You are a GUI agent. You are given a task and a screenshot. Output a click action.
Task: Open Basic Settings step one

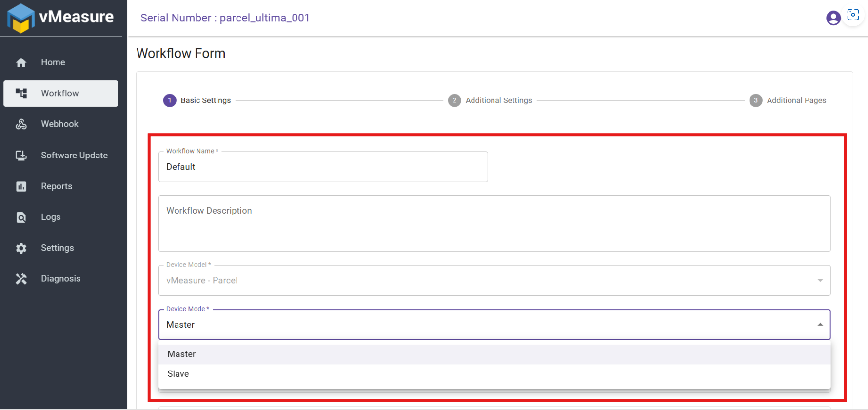pyautogui.click(x=205, y=100)
